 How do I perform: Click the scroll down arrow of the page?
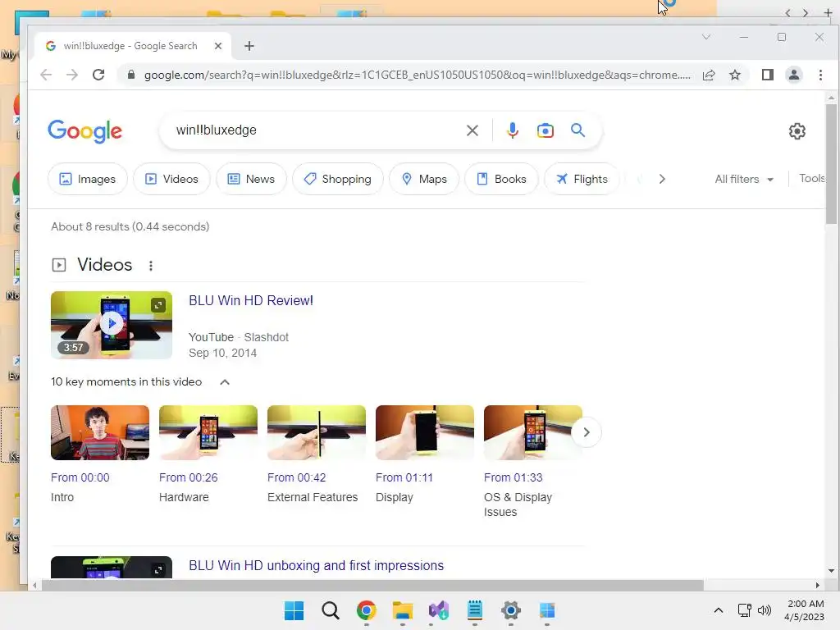pyautogui.click(x=831, y=571)
